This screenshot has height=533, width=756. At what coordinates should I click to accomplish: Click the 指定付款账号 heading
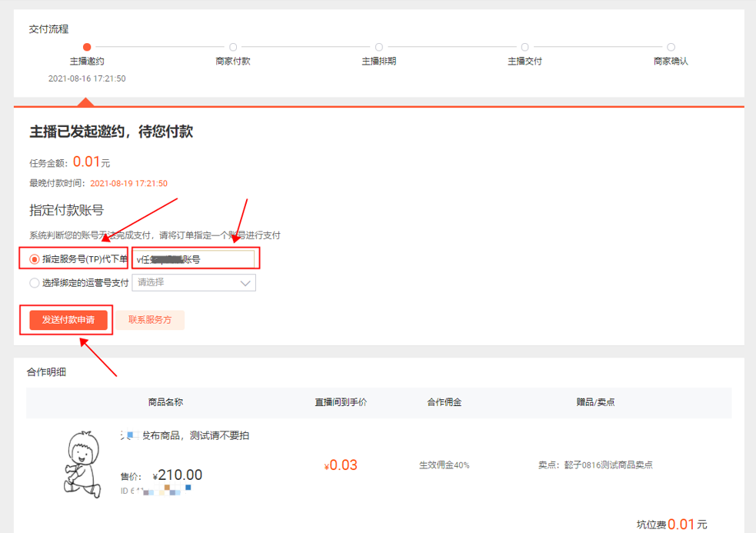tap(67, 210)
